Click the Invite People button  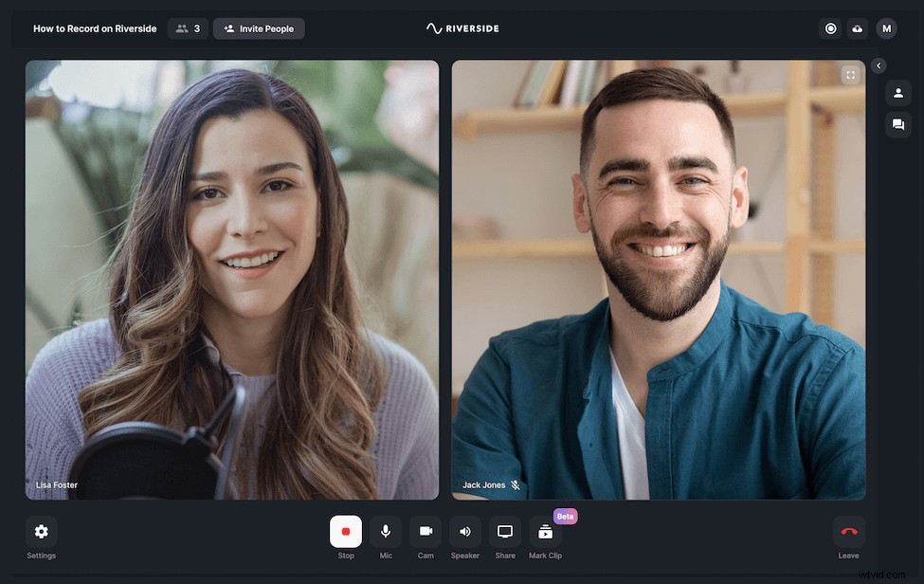[x=259, y=28]
